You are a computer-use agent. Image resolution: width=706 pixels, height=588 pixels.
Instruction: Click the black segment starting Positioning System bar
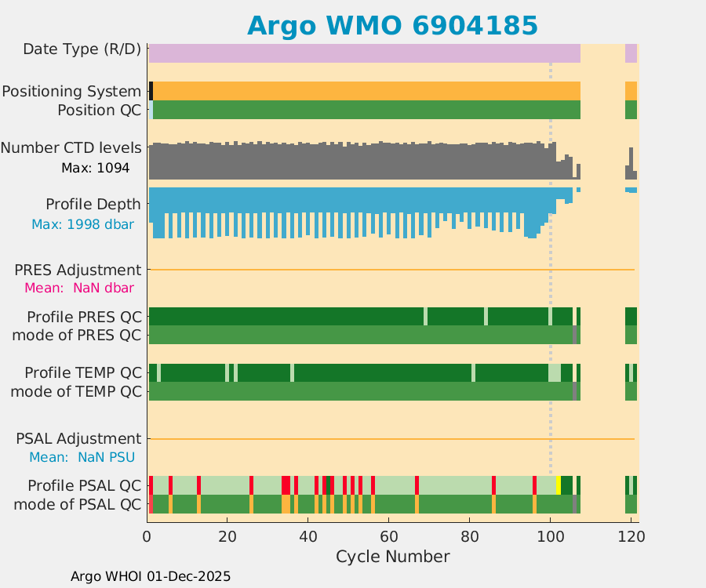151,90
